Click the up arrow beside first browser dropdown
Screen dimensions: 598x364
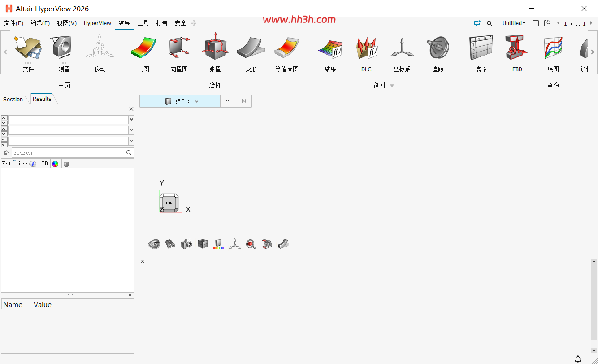(x=4, y=117)
